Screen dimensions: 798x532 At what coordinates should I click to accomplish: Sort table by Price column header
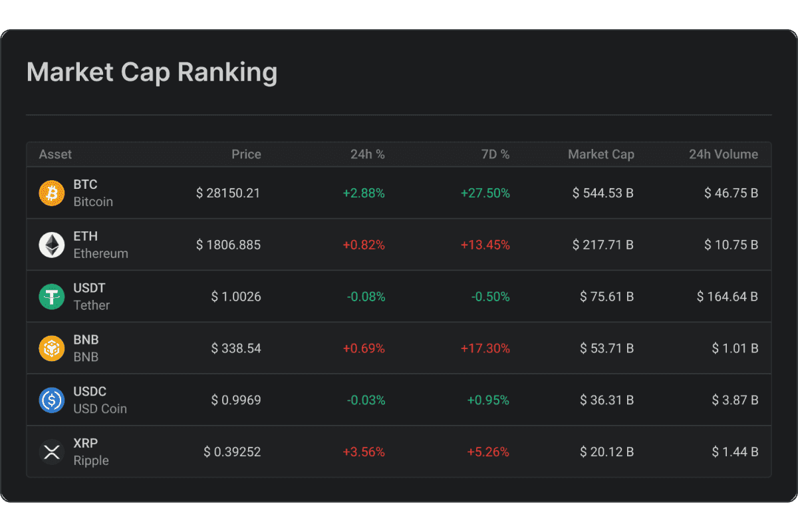(246, 154)
